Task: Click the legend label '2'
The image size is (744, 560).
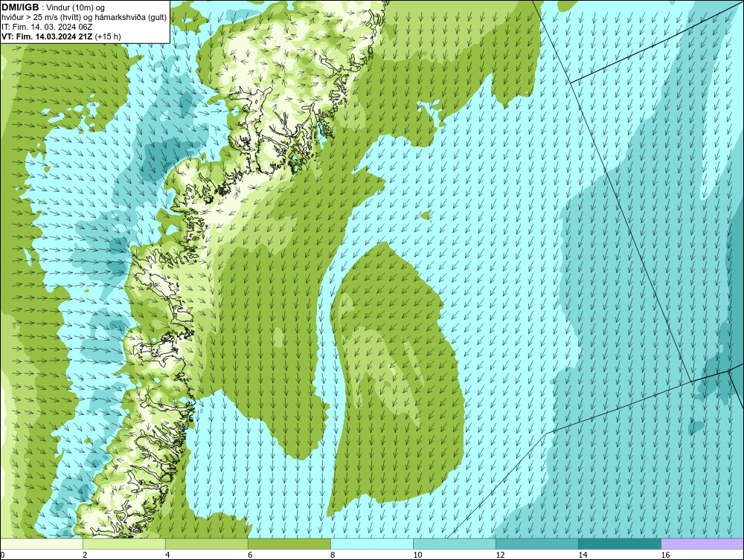Action: point(85,555)
